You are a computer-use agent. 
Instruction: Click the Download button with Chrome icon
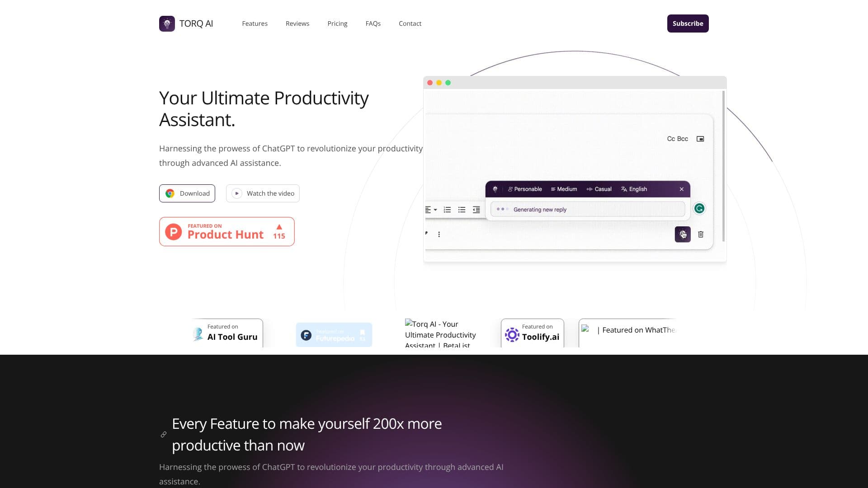click(187, 193)
